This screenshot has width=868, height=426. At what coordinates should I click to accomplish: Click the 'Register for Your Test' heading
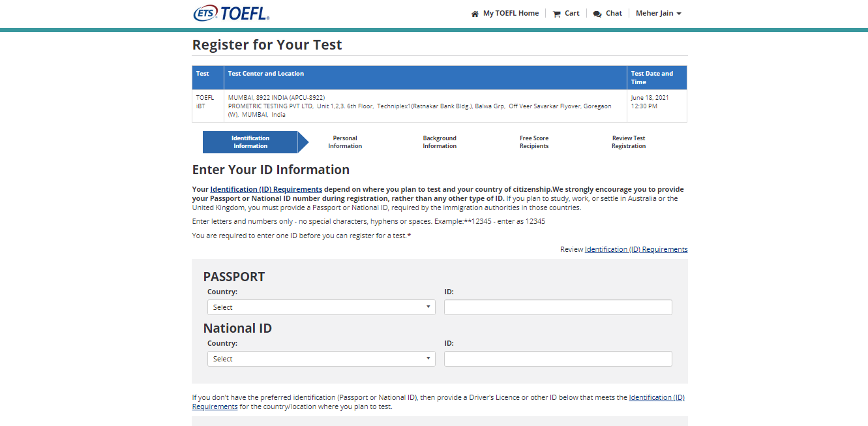tap(267, 44)
